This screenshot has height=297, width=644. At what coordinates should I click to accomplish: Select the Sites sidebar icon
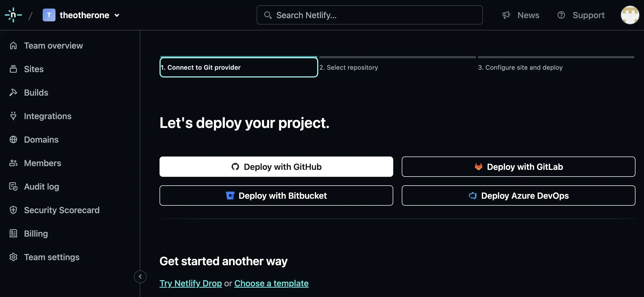13,69
